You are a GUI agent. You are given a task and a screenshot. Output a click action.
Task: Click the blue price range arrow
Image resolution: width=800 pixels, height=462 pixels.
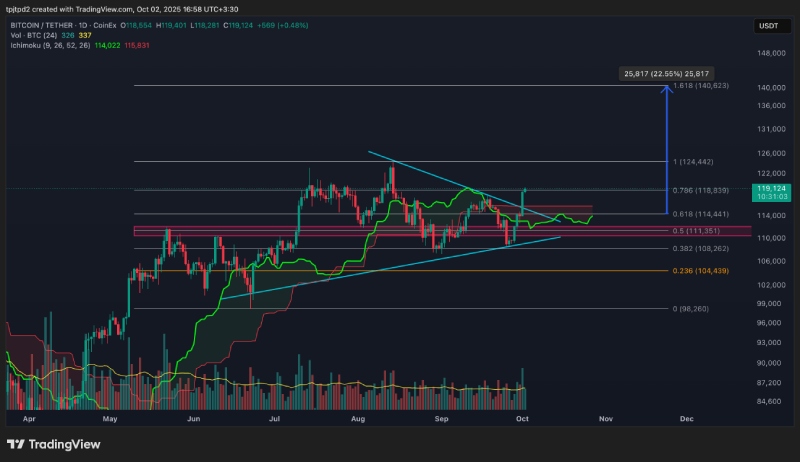[666, 150]
